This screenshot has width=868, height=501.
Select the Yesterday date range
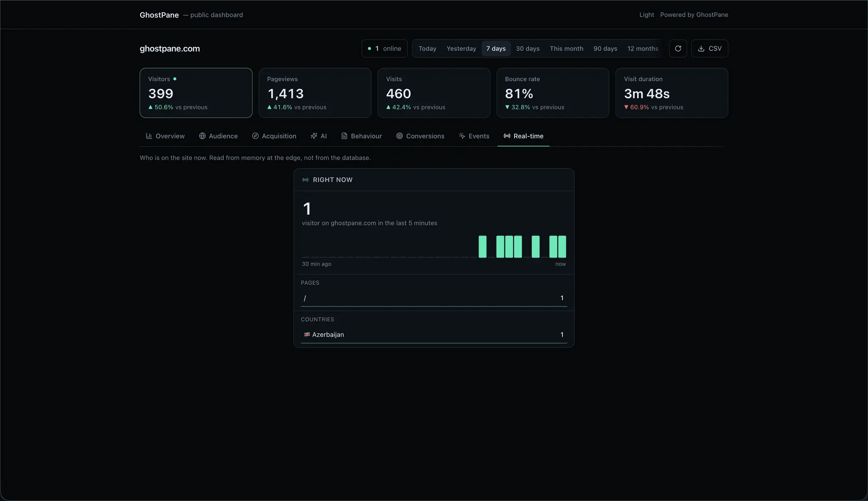pyautogui.click(x=461, y=49)
